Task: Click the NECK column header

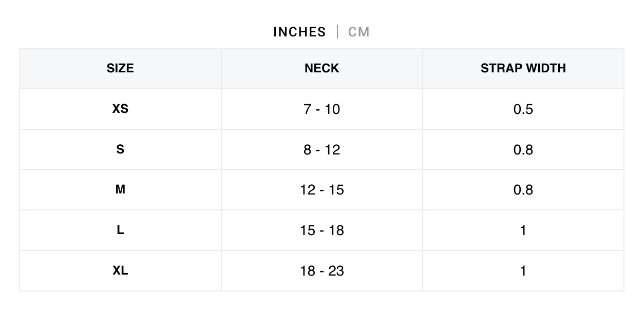Action: [x=322, y=68]
